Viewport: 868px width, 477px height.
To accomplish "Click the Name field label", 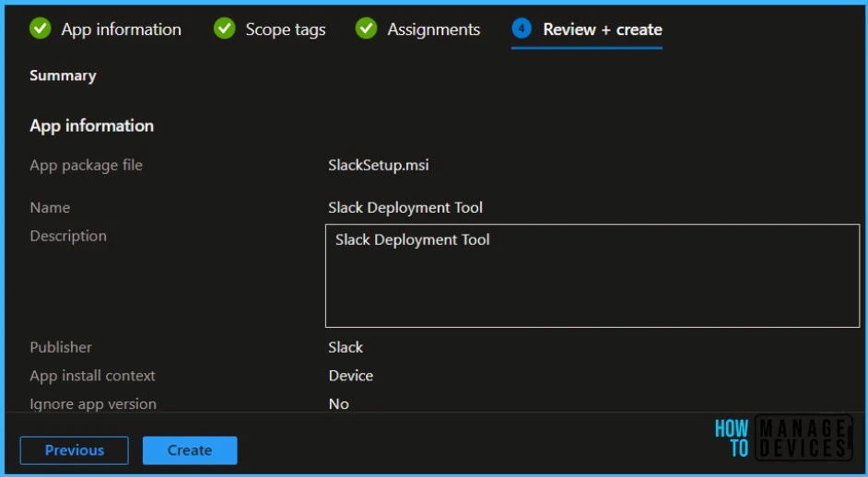I will click(x=50, y=208).
